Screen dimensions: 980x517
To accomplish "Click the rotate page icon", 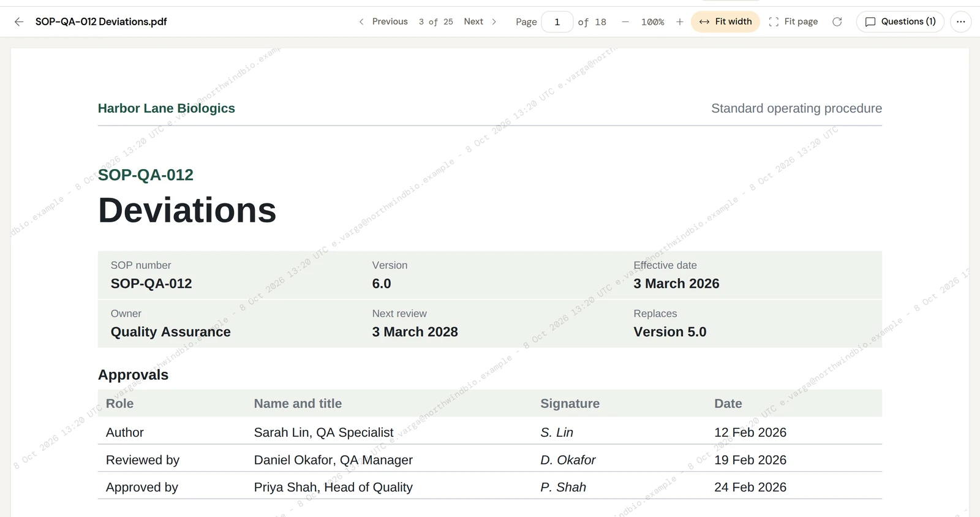I will (x=837, y=21).
